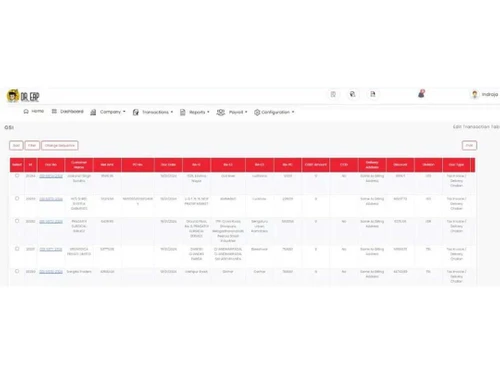Click the Configuration gear icon
The image size is (500, 375).
tap(257, 112)
